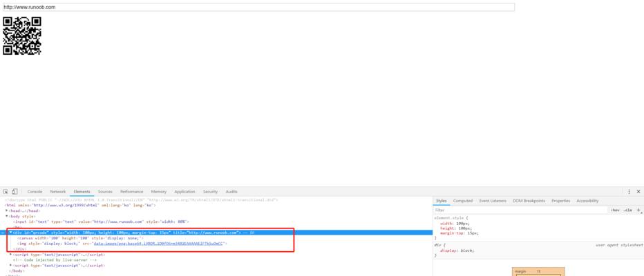Expand the second script node after live-server comment
The height and width of the screenshot is (276, 644).
(10, 266)
